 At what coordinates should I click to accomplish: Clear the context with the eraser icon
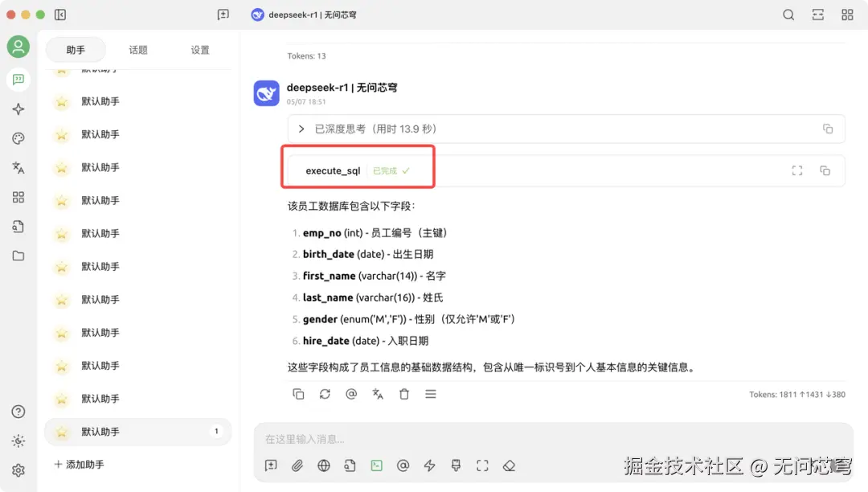pyautogui.click(x=509, y=465)
